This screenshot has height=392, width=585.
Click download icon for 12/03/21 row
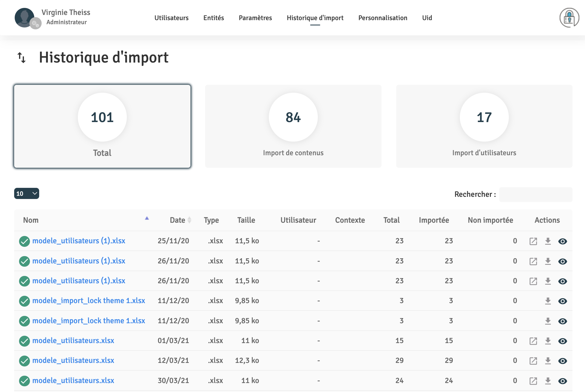pos(548,361)
